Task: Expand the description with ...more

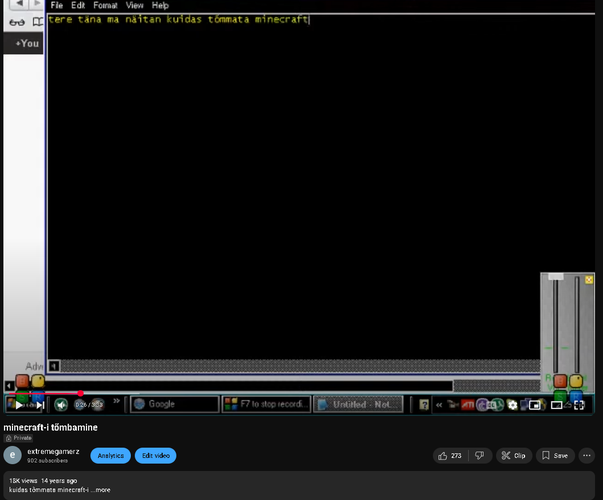Action: (x=101, y=490)
